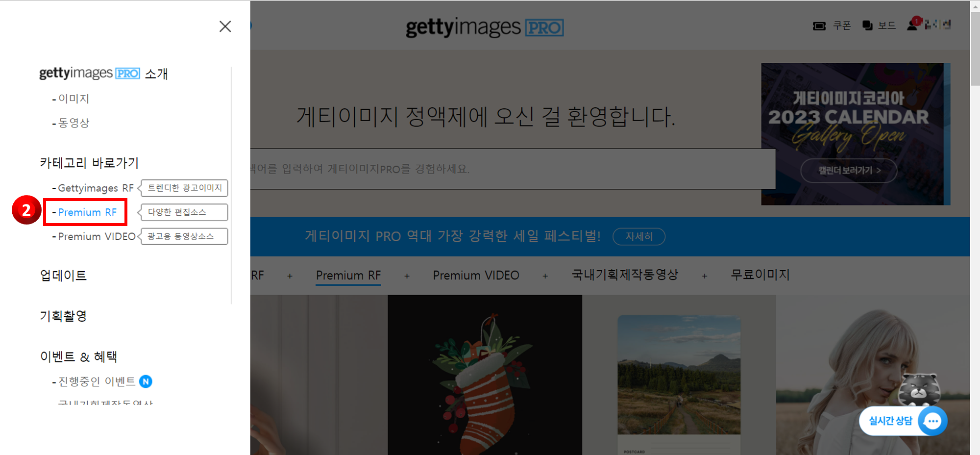Expand plus next to Premium RF tab
The width and height of the screenshot is (980, 455).
click(x=407, y=276)
